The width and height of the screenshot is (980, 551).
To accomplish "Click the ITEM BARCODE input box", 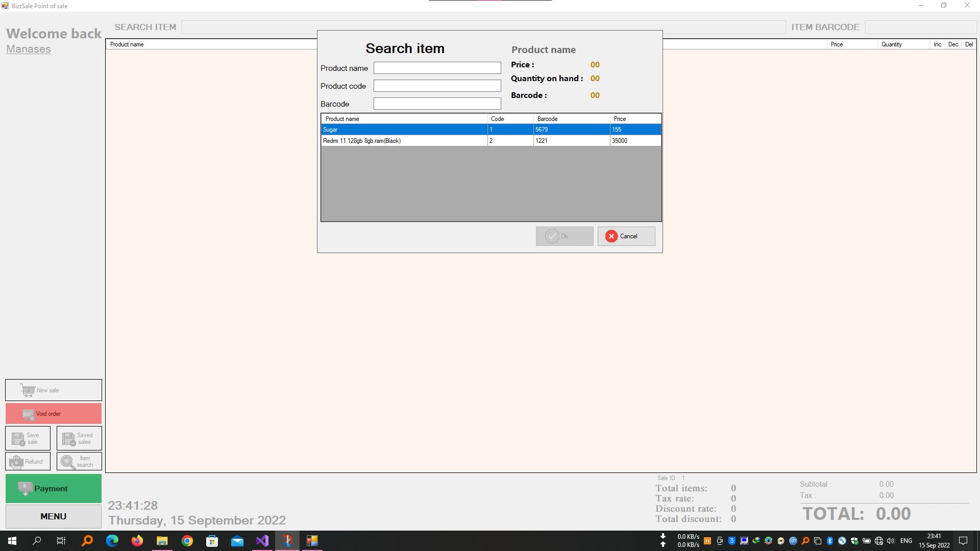I will click(920, 27).
